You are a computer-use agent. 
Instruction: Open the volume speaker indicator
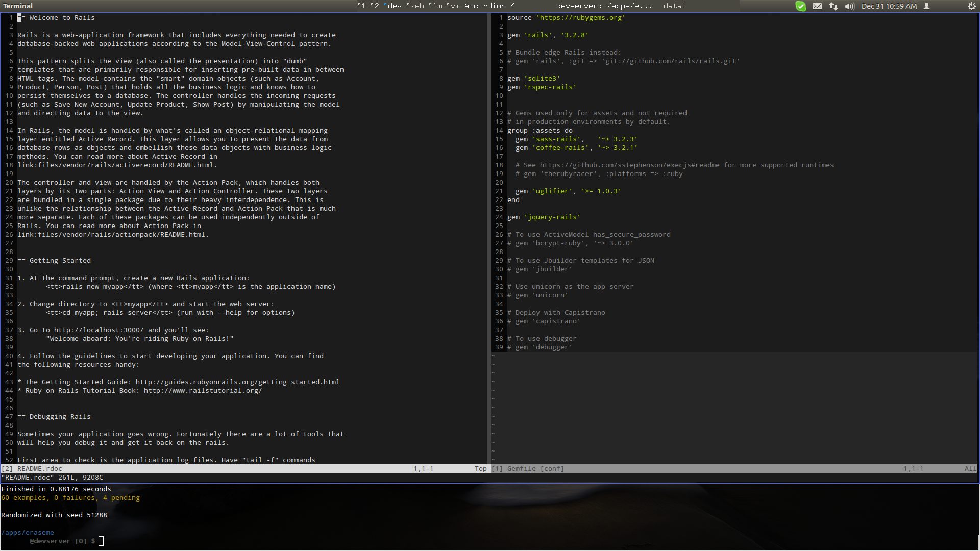(x=850, y=6)
